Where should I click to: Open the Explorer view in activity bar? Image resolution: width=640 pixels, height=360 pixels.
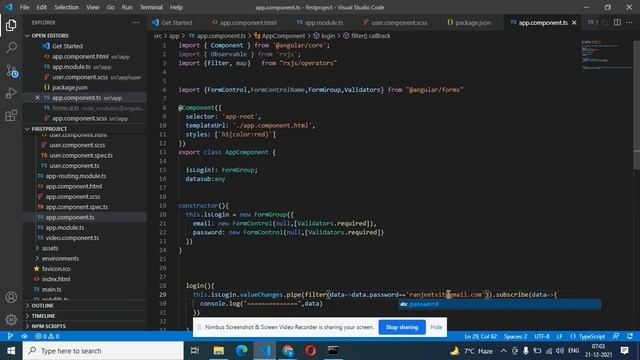(11, 25)
